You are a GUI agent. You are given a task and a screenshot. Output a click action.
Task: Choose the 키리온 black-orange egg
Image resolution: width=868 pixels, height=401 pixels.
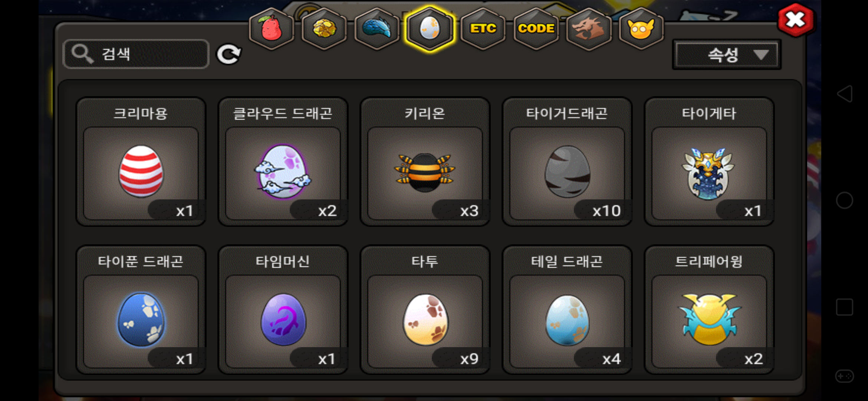(x=425, y=162)
